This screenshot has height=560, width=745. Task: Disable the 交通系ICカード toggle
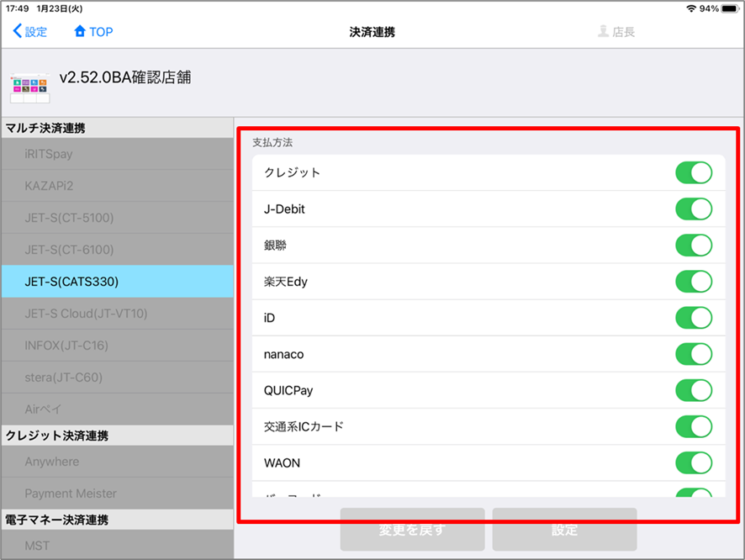pos(694,426)
